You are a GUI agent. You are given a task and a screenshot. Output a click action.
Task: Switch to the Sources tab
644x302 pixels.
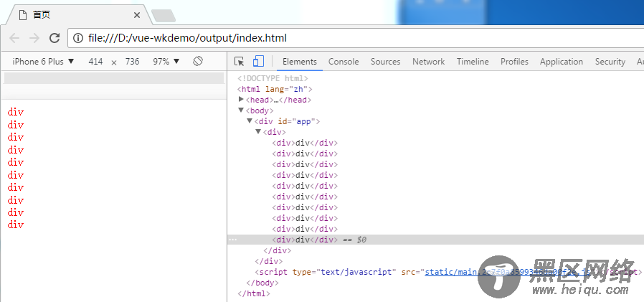pyautogui.click(x=385, y=62)
